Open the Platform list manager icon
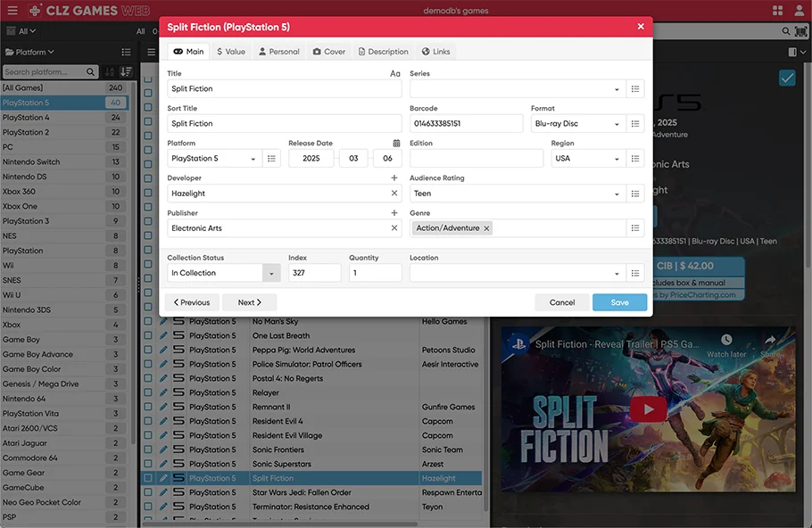 pyautogui.click(x=271, y=159)
